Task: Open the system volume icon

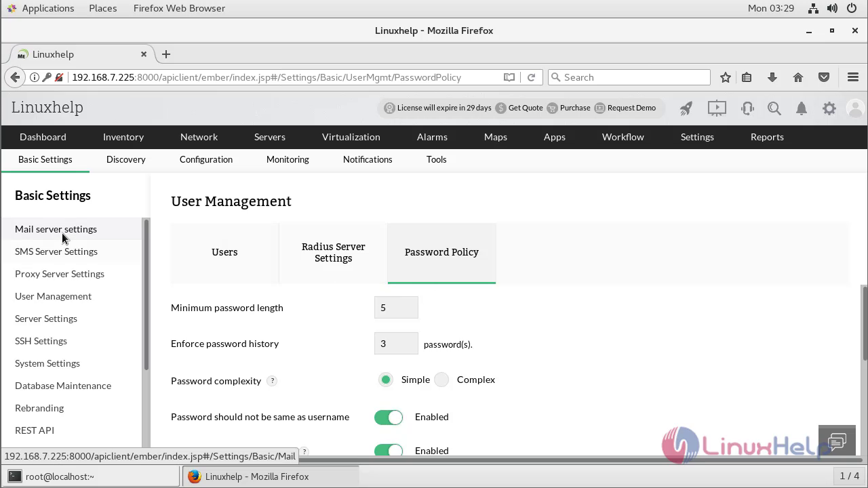Action: coord(833,8)
